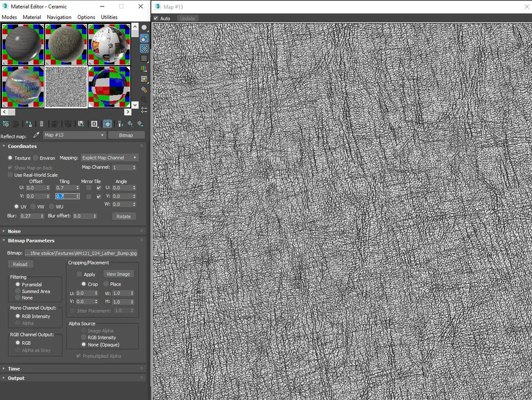Open the Navigation menu
Screen dimensions: 532x400
[59, 17]
